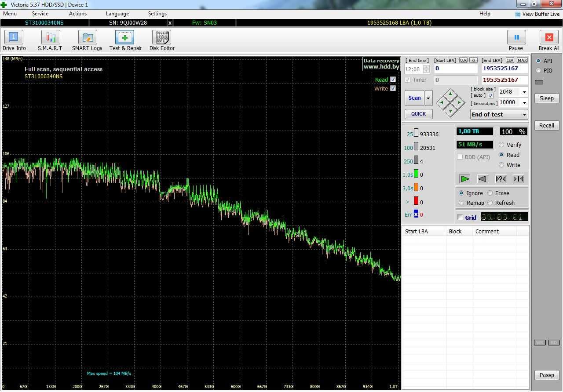Select the Erase action radio button
The height and width of the screenshot is (392, 563).
(490, 193)
